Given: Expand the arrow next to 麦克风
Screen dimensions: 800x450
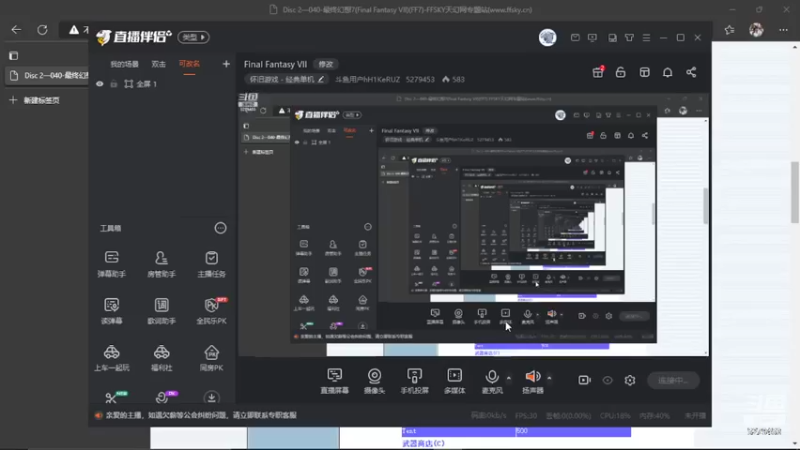Looking at the screenshot, I should (x=509, y=378).
